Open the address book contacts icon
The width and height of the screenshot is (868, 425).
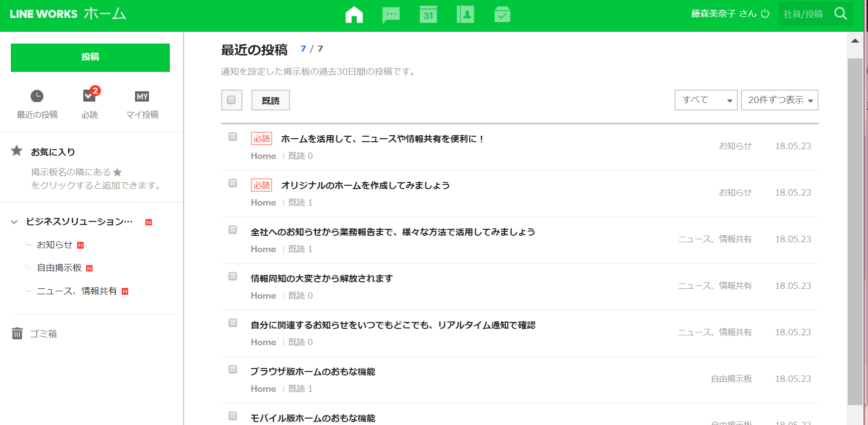pyautogui.click(x=465, y=15)
